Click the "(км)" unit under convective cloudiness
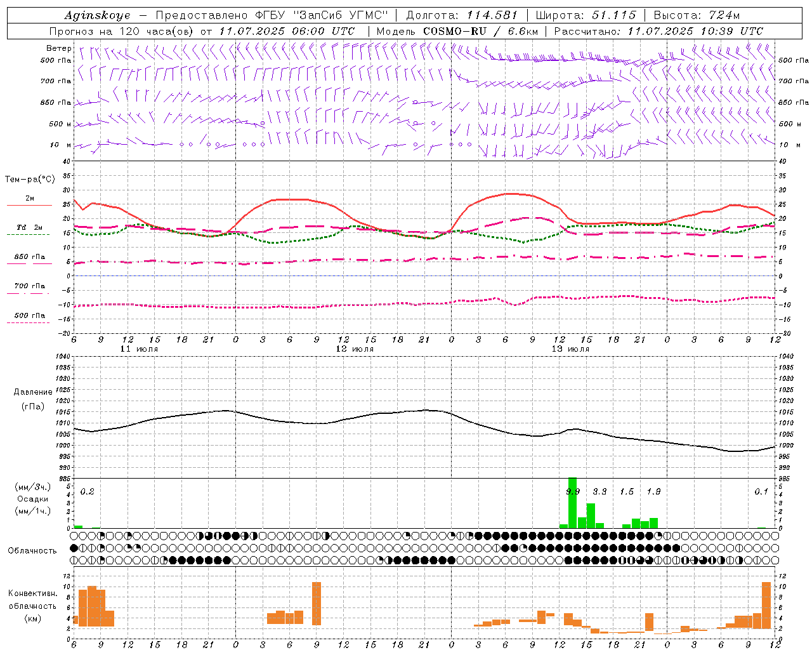812x650 pixels. click(x=32, y=618)
